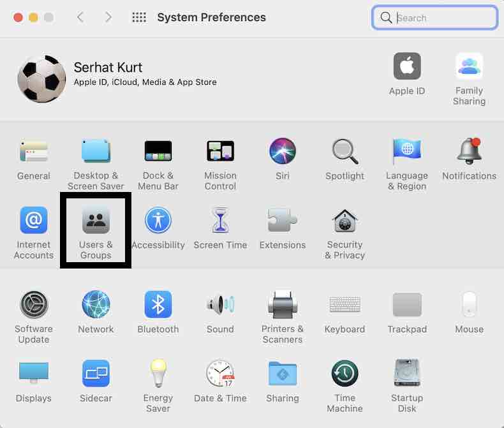Close the System Preferences window
504x428 pixels.
point(18,17)
